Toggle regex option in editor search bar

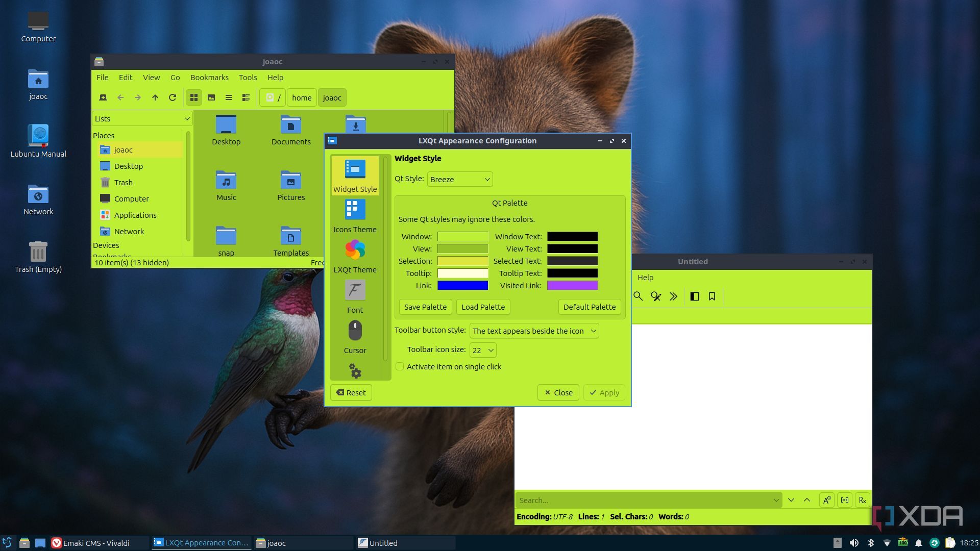point(863,500)
